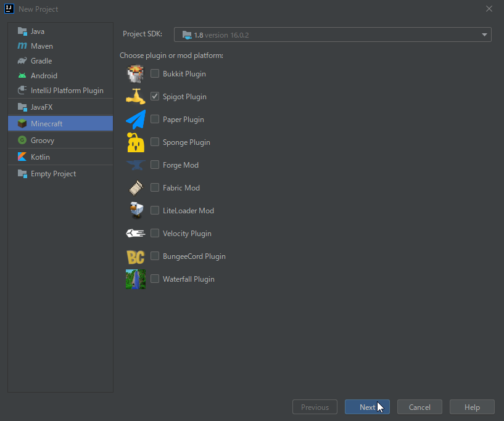Select Java project type
504x421 pixels.
(60, 31)
